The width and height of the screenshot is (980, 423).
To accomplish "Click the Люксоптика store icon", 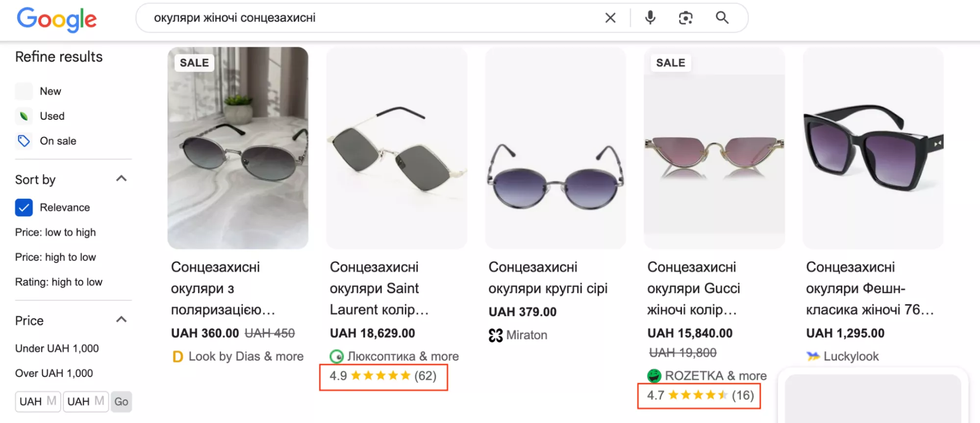I will click(x=338, y=356).
